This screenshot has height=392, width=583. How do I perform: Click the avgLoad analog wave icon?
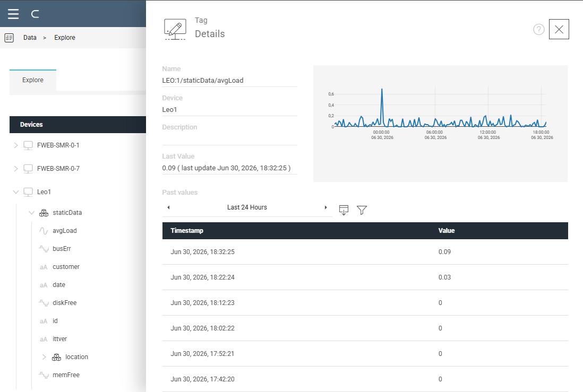click(x=44, y=231)
